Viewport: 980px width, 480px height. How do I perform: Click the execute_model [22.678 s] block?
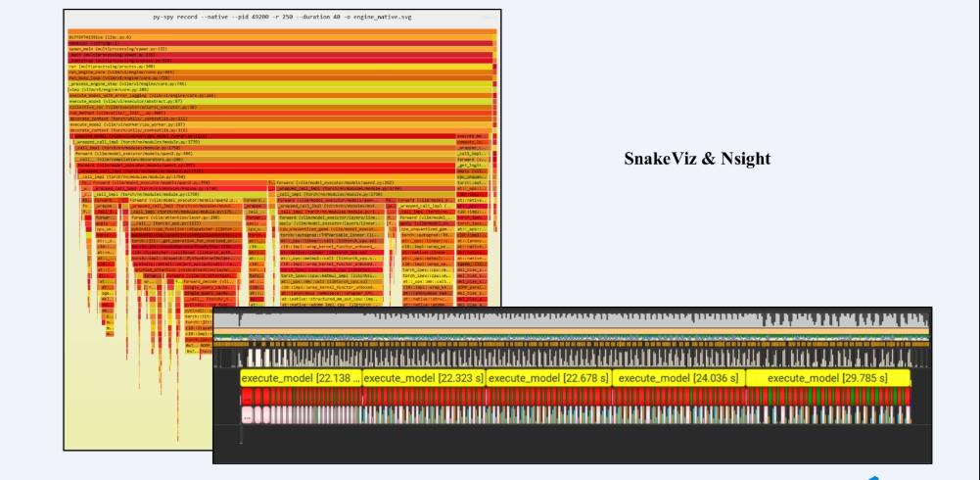pyautogui.click(x=548, y=378)
